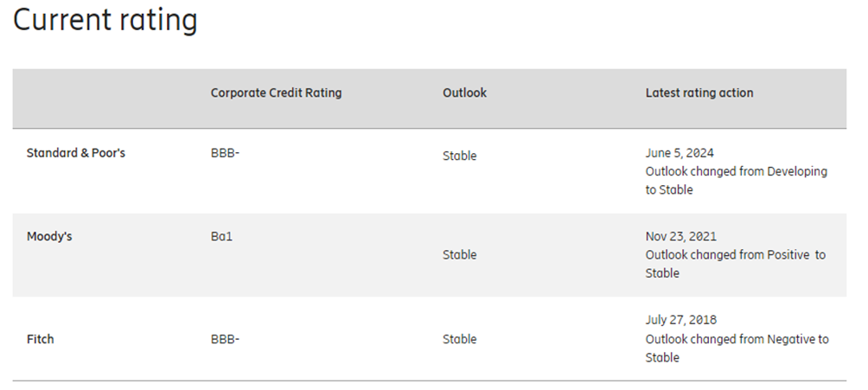Viewport: 868px width, 390px height.
Task: Click 'Outlook changed from Developing' text
Action: tap(736, 171)
